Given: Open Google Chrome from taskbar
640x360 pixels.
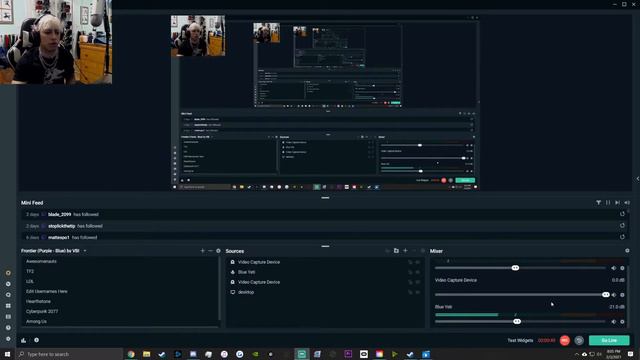Looking at the screenshot, I should pos(131,354).
